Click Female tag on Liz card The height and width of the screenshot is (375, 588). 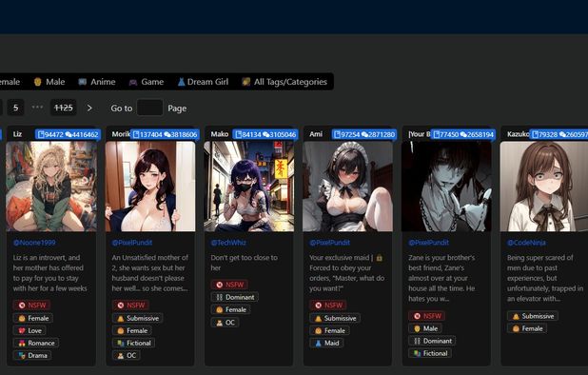coord(33,319)
